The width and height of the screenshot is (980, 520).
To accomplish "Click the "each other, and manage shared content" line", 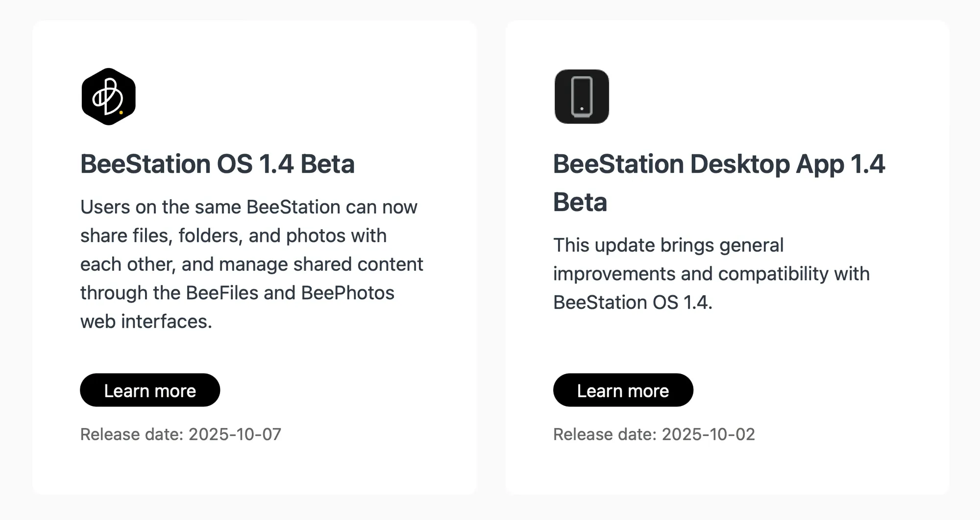I will click(x=251, y=264).
